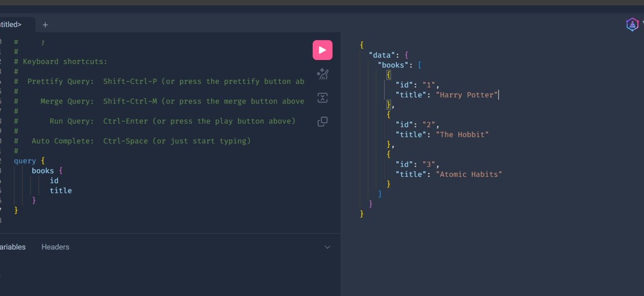The image size is (644, 296).
Task: Click the Run Query Ctrl-Enter comment line
Action: [155, 121]
